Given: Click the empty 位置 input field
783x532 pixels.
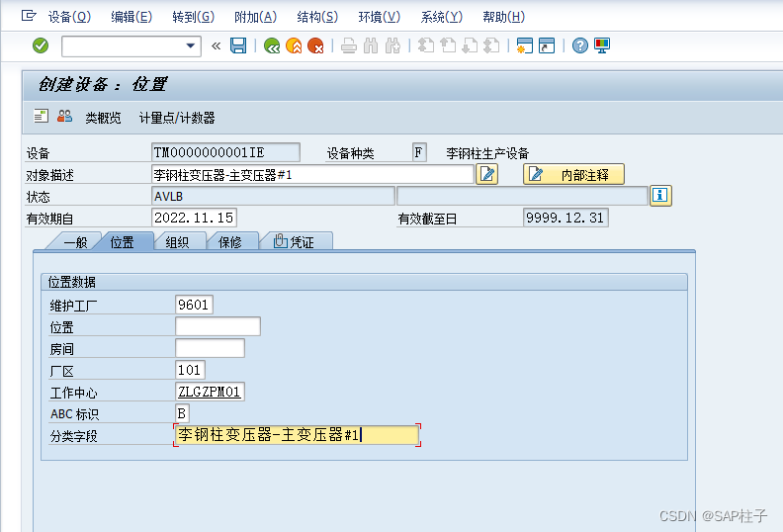Looking at the screenshot, I should (x=217, y=326).
